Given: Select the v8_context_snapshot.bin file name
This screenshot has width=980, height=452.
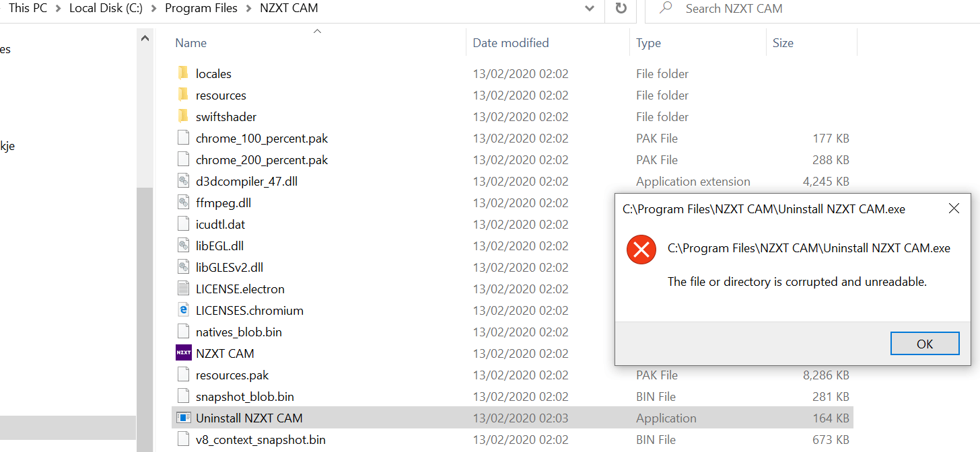Looking at the screenshot, I should point(260,439).
